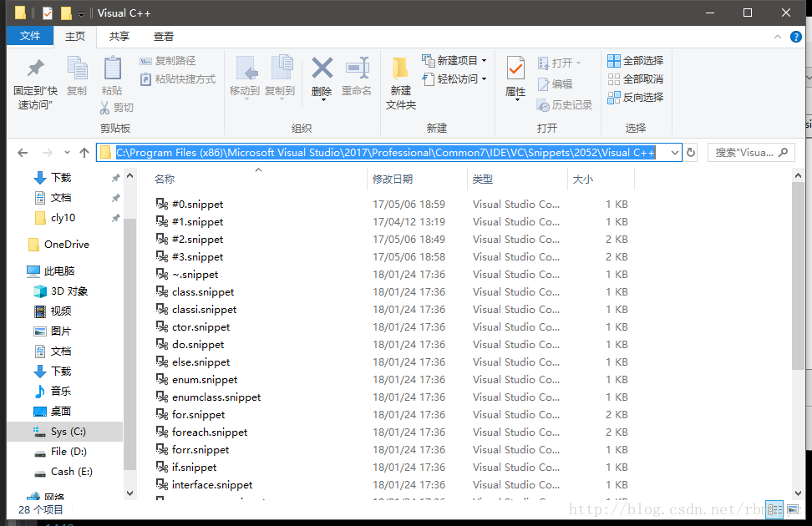Sort by Date modified column header
The height and width of the screenshot is (526, 812).
pos(393,180)
